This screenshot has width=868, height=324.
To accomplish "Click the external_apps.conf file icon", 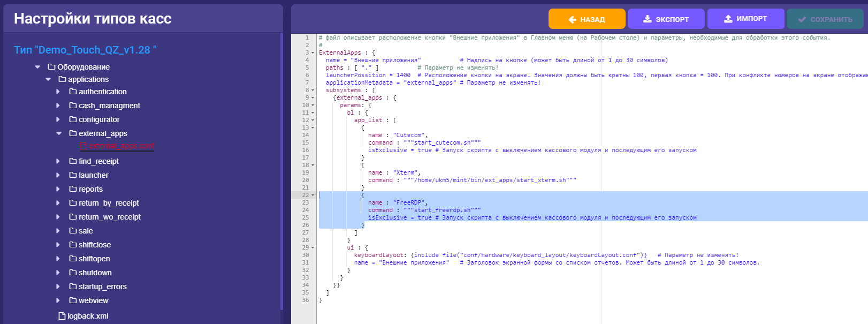I will coord(83,146).
